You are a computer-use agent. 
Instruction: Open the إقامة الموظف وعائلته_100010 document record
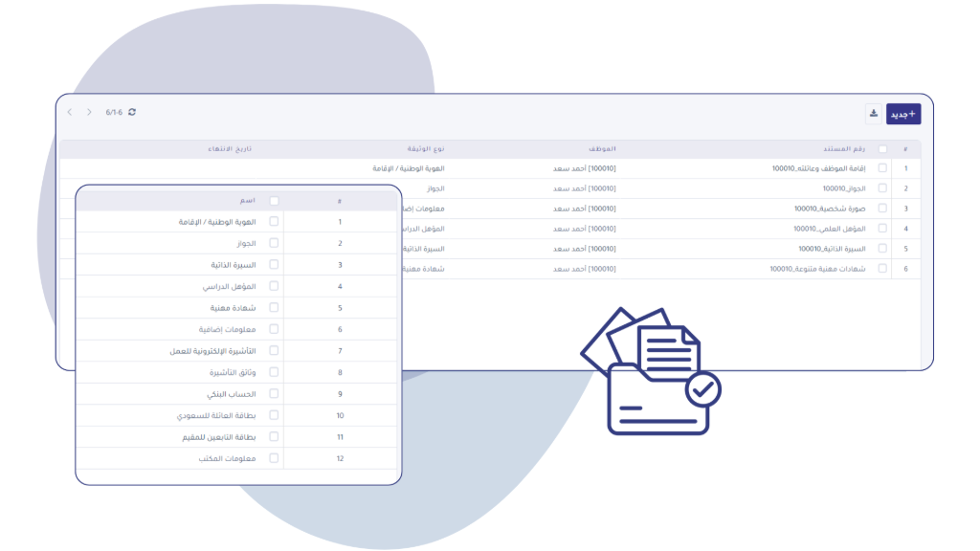pos(818,168)
